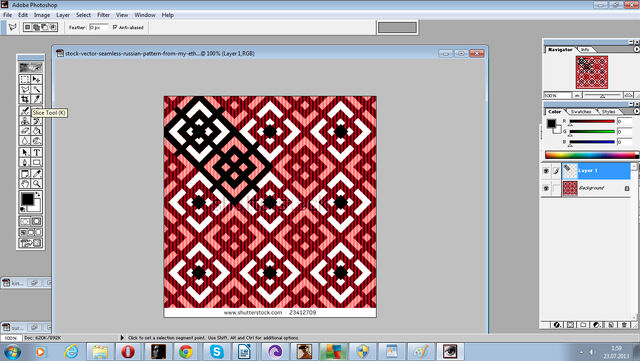Select the Slice tool knife icon

coord(36,99)
